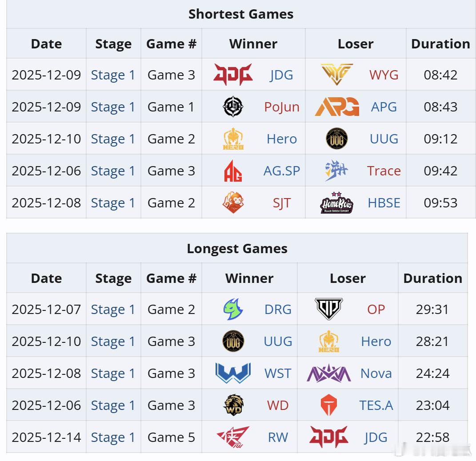
Task: Click the Nova purple logo
Action: pyautogui.click(x=329, y=374)
